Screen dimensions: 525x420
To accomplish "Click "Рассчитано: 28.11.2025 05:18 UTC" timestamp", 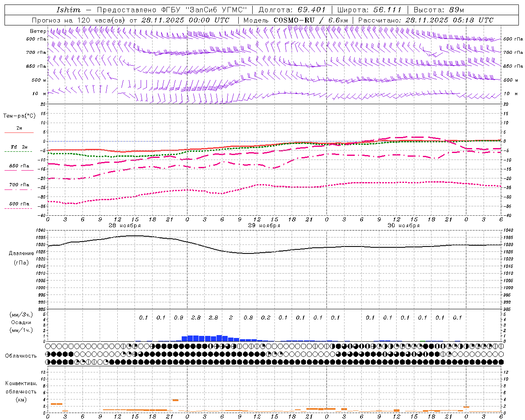I will [x=426, y=20].
